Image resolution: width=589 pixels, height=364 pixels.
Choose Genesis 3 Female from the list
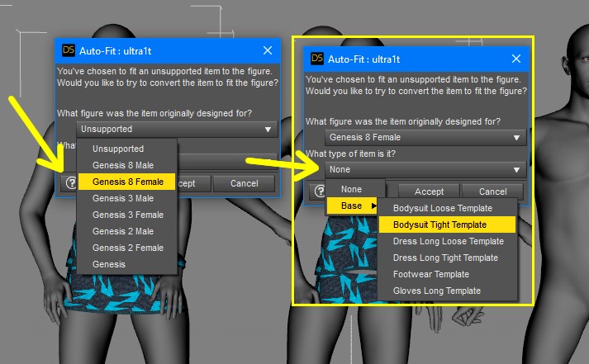(x=126, y=215)
